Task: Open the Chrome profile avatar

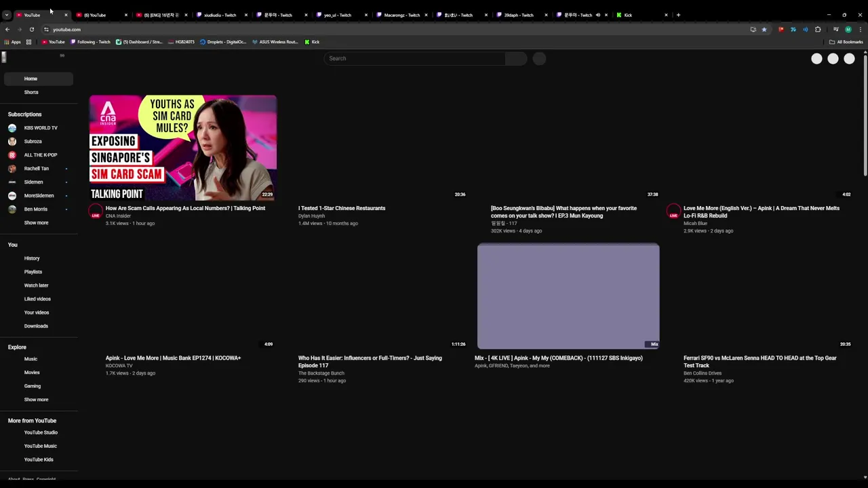Action: click(848, 29)
